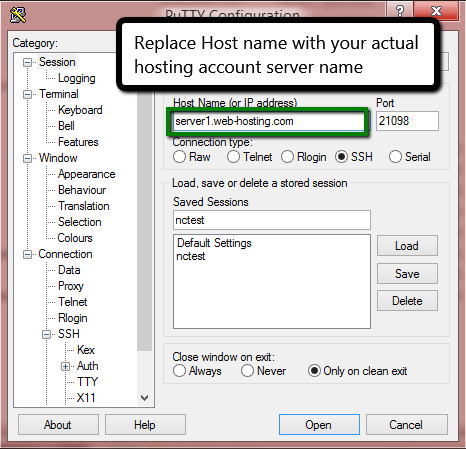Click the About button
The width and height of the screenshot is (466, 449).
pos(58,425)
